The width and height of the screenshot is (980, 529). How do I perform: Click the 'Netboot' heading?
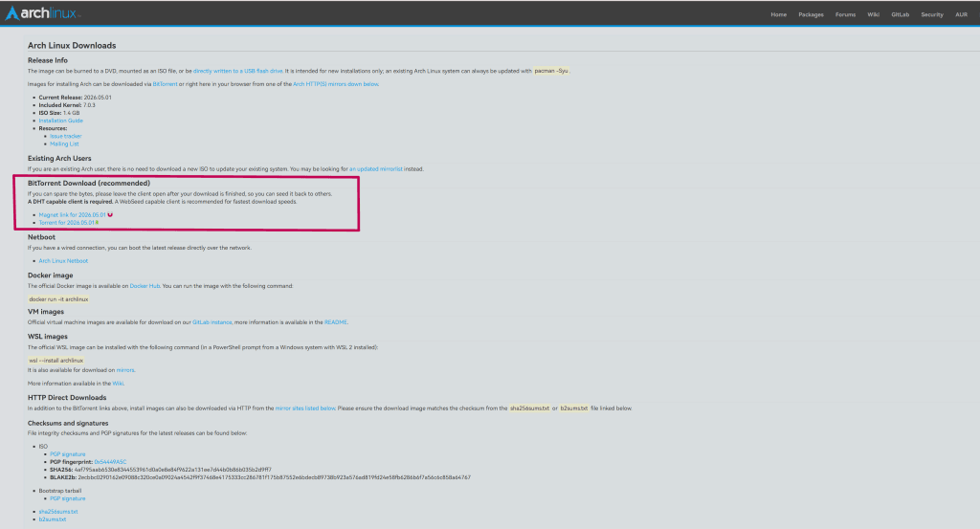pos(41,237)
